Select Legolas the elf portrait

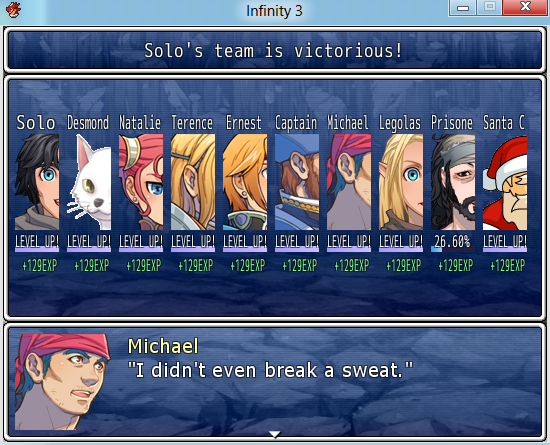pos(401,182)
